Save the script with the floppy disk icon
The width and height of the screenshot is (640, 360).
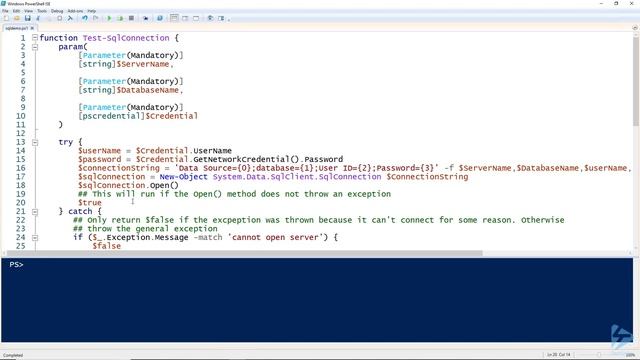(x=27, y=18)
